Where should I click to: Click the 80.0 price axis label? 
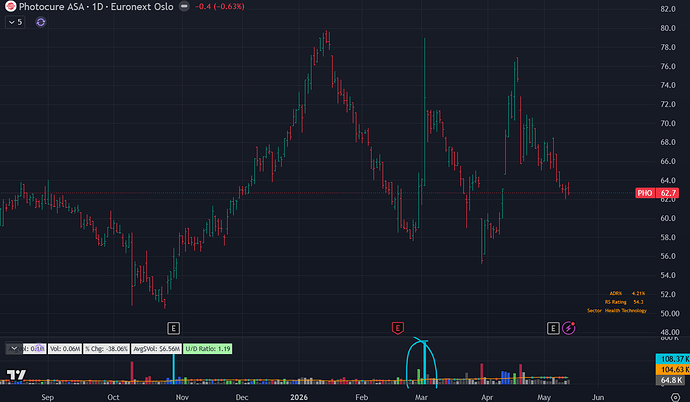[668, 28]
